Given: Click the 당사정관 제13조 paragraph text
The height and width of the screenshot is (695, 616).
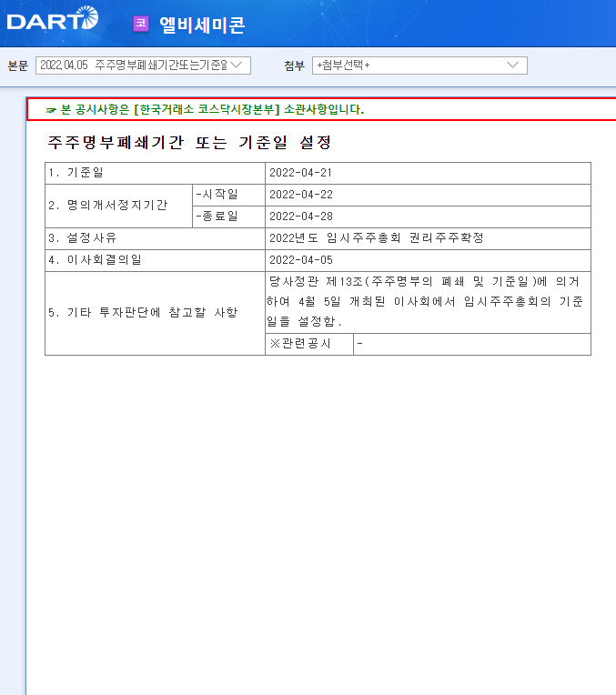Looking at the screenshot, I should coord(425,301).
